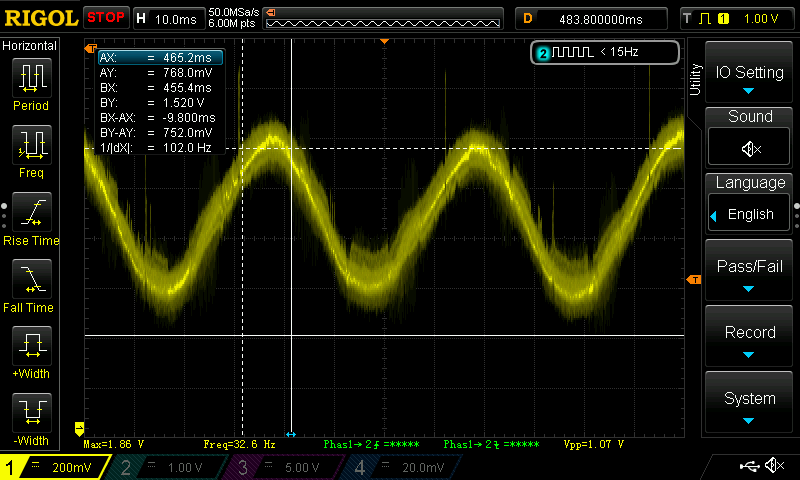Click the delay D 483.800000ms field
Image resolution: width=800 pixels, height=480 pixels.
591,19
